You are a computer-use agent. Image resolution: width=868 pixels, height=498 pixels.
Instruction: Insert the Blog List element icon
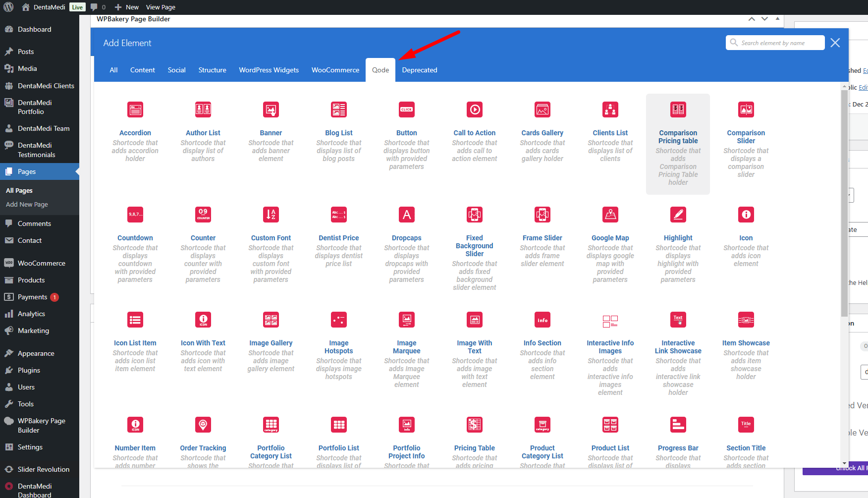click(x=339, y=110)
